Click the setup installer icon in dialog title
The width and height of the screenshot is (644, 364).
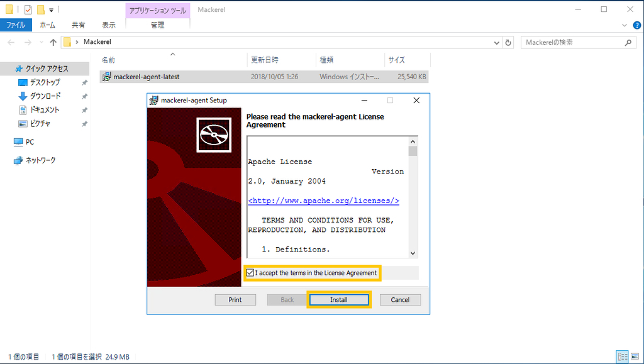point(153,101)
